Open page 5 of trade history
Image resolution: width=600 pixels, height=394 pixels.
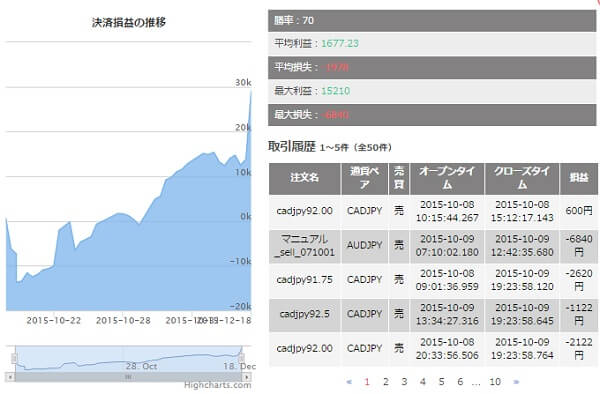[x=441, y=381]
